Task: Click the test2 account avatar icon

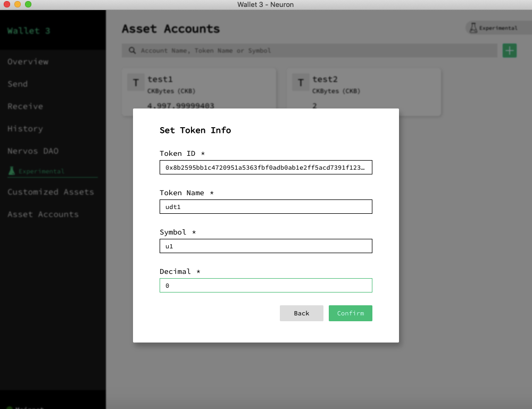Action: [x=301, y=82]
